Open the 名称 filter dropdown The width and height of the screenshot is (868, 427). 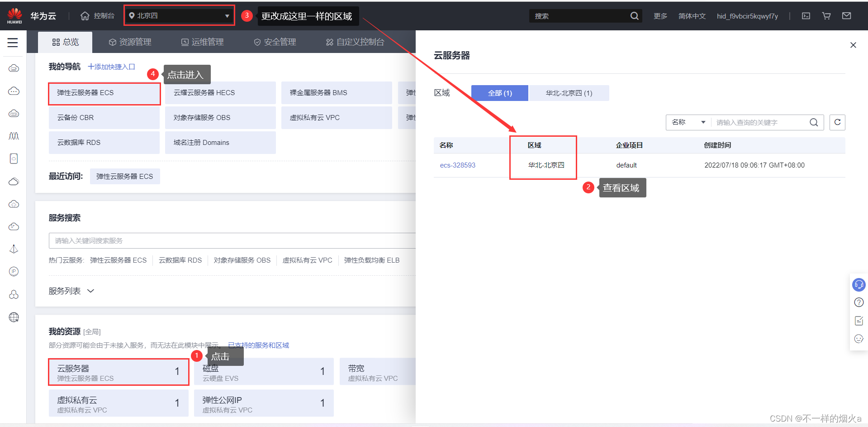pos(688,122)
